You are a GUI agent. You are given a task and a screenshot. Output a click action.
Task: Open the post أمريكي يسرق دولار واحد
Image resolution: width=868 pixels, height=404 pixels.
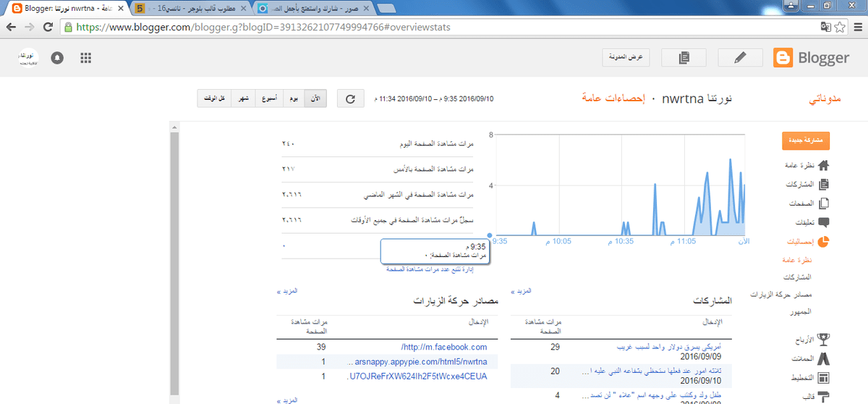coord(670,348)
